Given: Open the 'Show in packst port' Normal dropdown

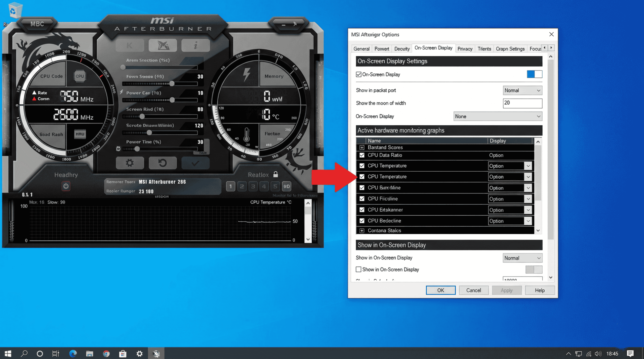Looking at the screenshot, I should tap(522, 90).
